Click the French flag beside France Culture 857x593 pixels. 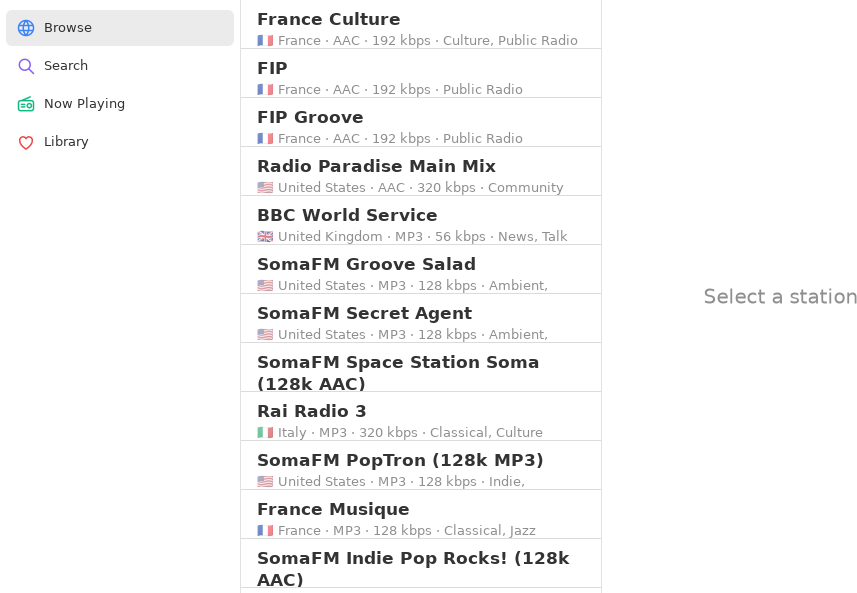tap(265, 40)
